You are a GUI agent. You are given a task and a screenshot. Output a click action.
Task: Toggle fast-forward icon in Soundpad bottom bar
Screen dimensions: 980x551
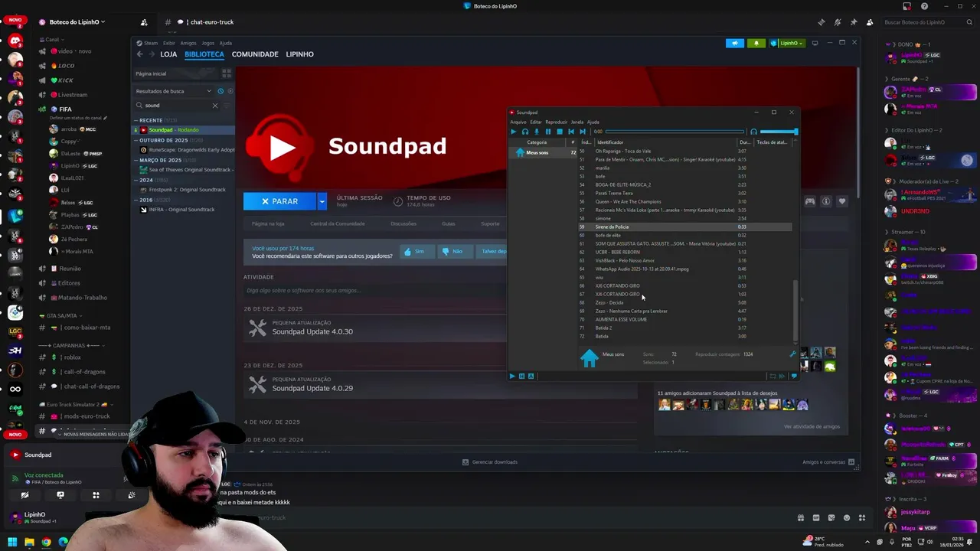782,376
